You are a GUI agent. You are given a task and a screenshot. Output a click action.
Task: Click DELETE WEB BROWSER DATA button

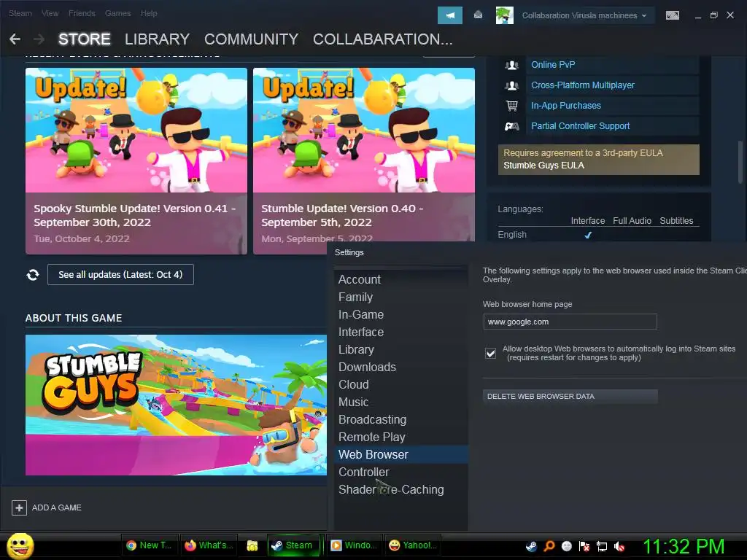coord(570,396)
